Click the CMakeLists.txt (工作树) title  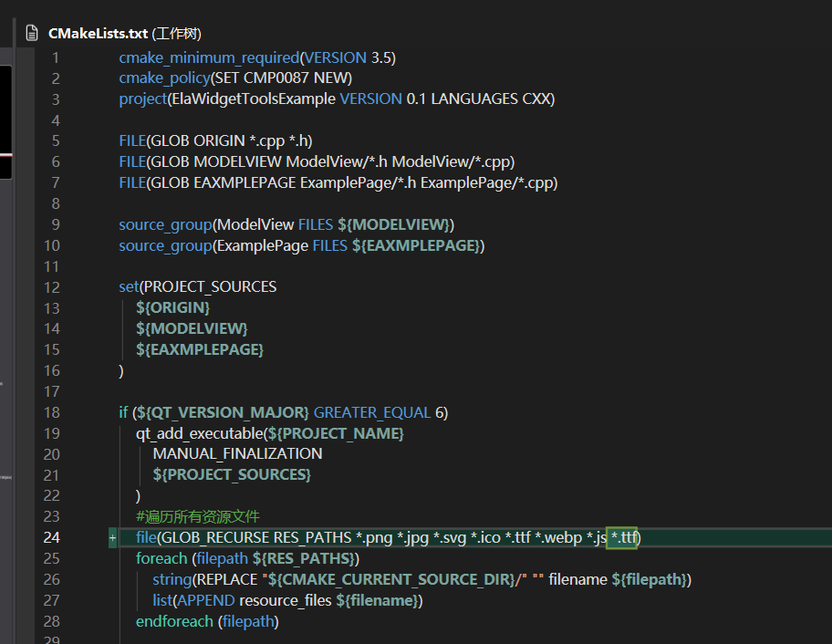coord(124,34)
